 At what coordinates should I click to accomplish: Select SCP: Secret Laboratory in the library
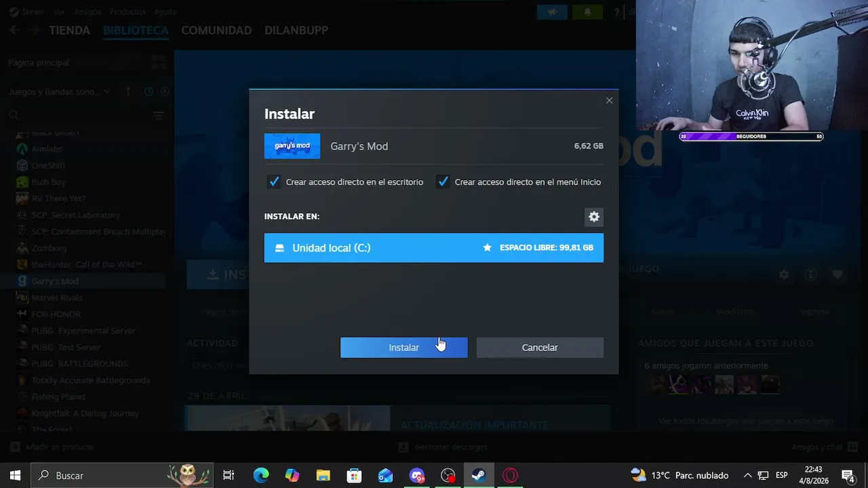point(75,215)
